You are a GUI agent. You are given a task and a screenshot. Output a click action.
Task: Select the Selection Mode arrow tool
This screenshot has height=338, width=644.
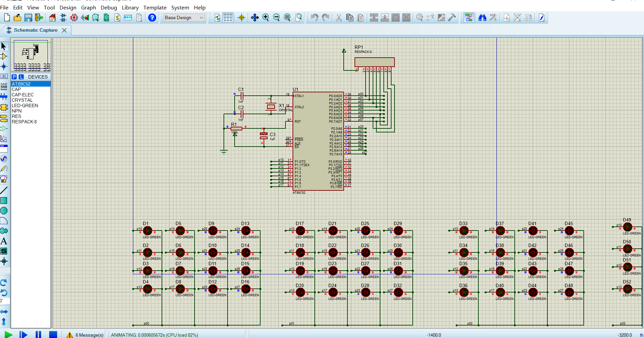4,46
